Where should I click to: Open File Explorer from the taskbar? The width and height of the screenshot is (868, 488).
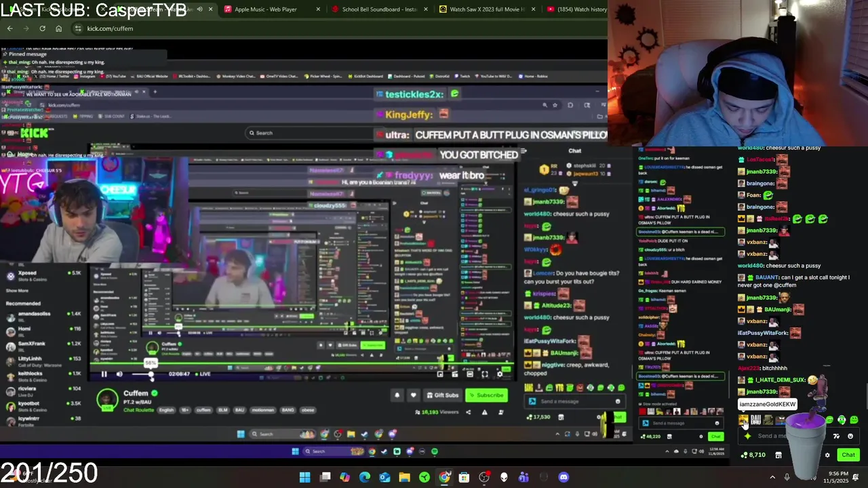(405, 477)
